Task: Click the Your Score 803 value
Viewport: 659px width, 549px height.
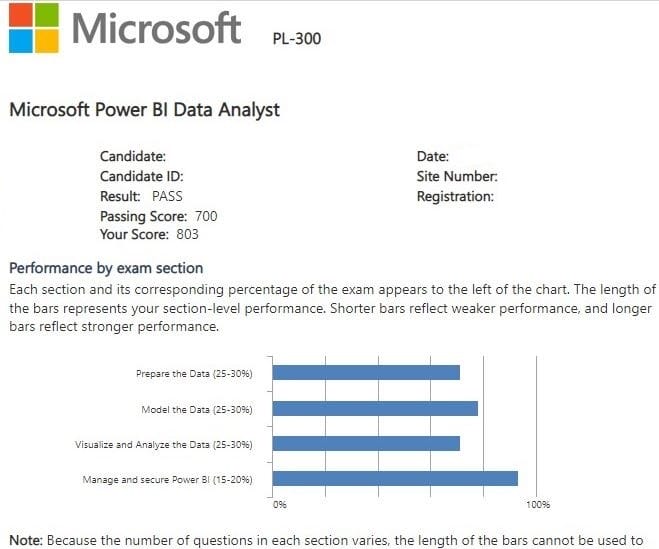Action: pos(187,235)
